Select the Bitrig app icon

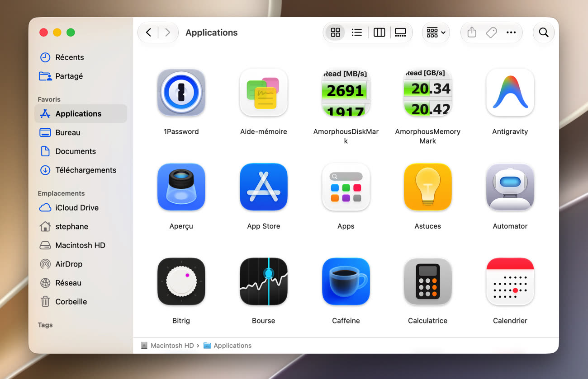pyautogui.click(x=181, y=281)
